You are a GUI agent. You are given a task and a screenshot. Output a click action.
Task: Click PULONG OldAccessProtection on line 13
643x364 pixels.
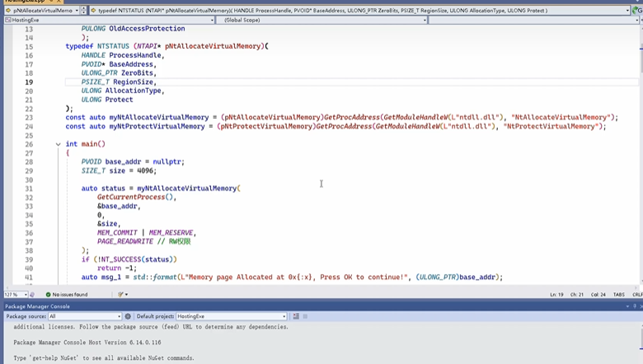(133, 29)
